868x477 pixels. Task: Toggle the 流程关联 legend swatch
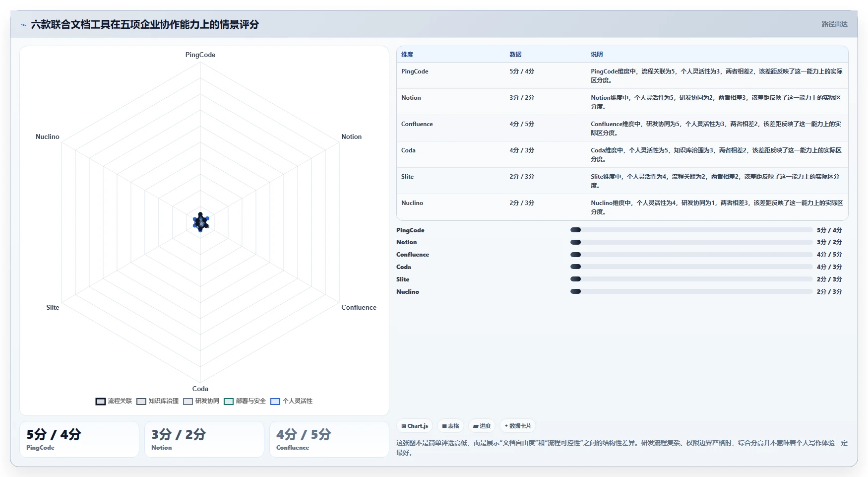point(101,402)
